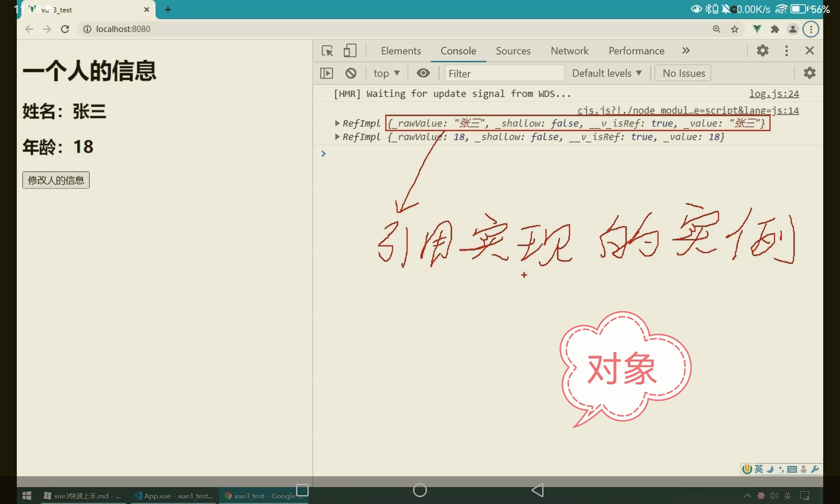This screenshot has width=840, height=504.
Task: Switch to the Network tab
Action: coord(570,51)
